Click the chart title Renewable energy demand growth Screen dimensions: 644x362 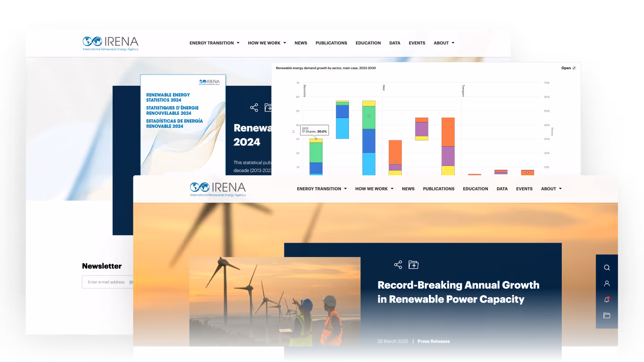(x=325, y=68)
